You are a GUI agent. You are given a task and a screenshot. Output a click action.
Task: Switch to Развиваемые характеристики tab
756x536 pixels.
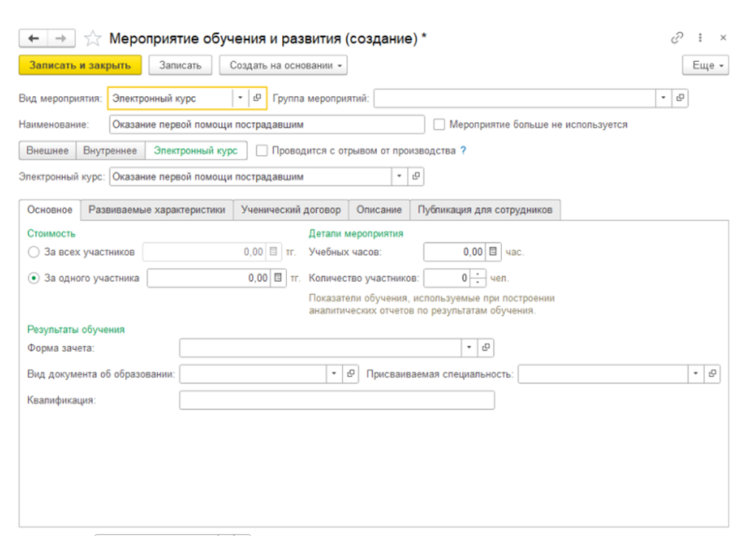point(157,210)
